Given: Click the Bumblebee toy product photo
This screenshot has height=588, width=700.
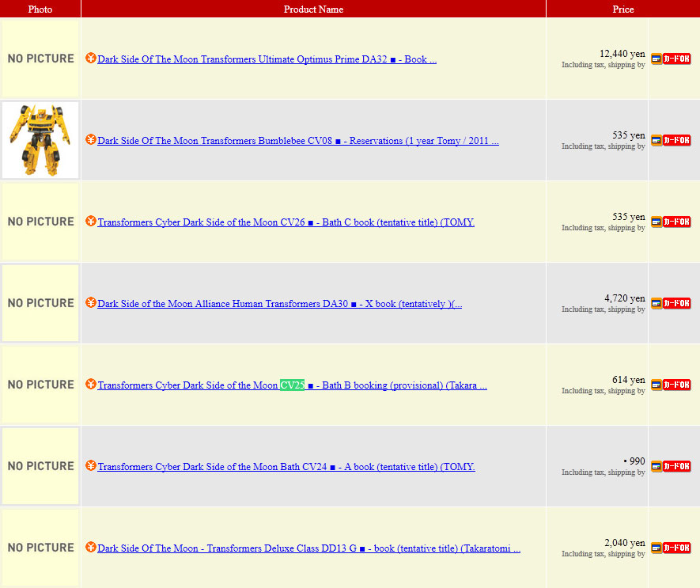Looking at the screenshot, I should coord(40,140).
